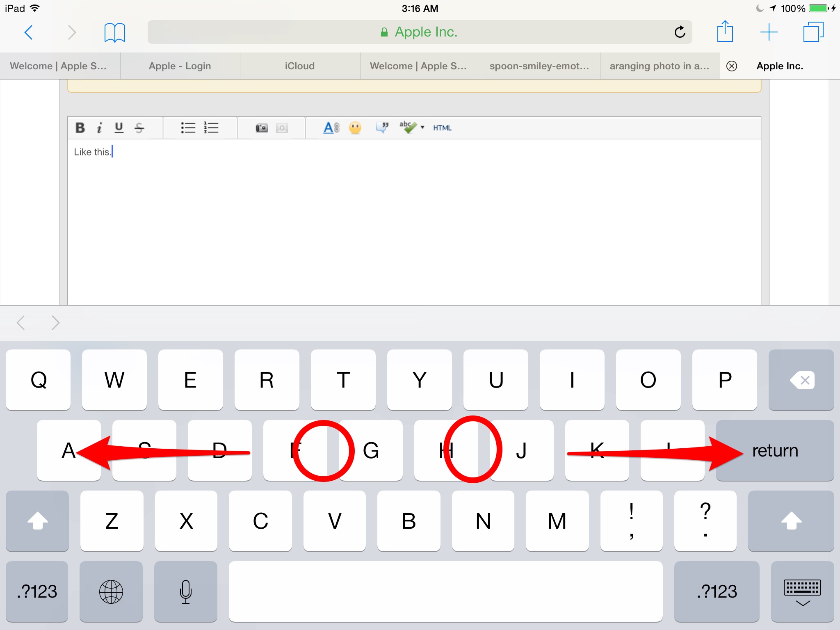
Task: Reload the page with refresh icon
Action: [680, 32]
